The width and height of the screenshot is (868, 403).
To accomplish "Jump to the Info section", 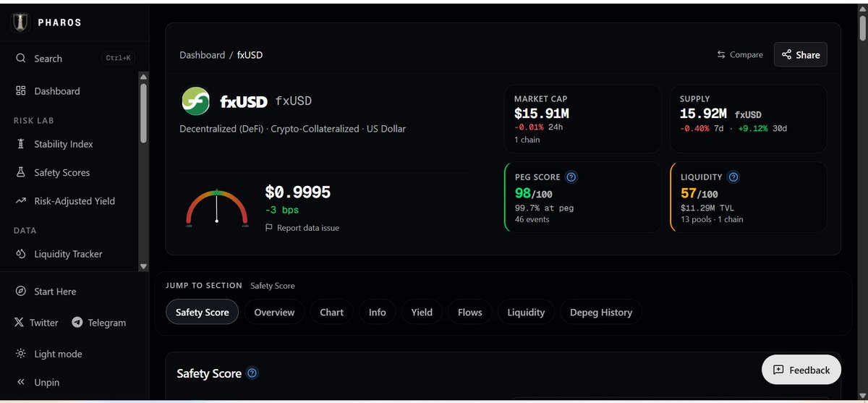I will (x=377, y=312).
